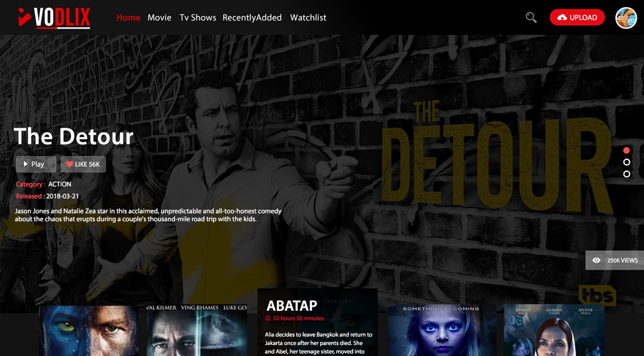The image size is (644, 356).
Task: Click the cloud icon in Upload button
Action: point(562,17)
